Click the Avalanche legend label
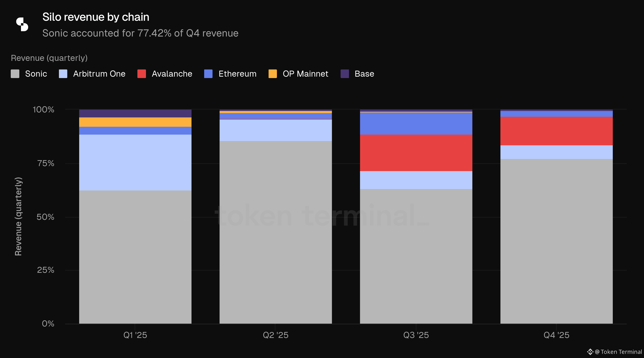Viewport: 644px width, 358px height. (x=172, y=74)
